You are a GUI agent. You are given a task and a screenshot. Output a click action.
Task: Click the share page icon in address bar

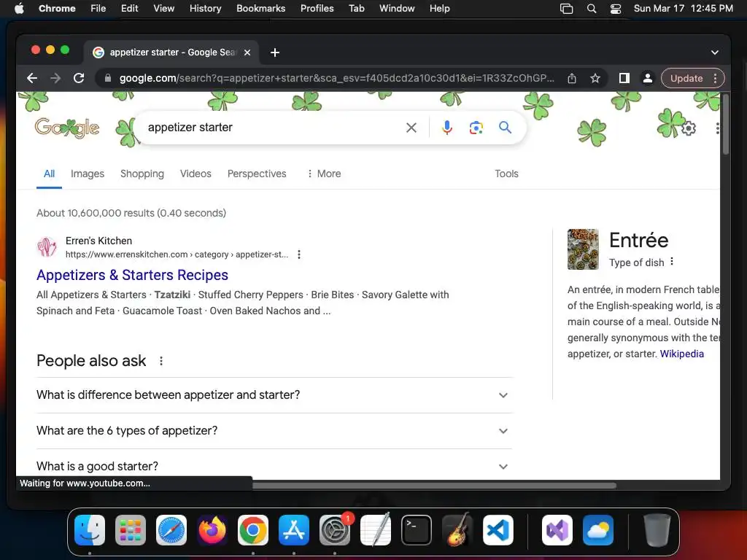click(572, 78)
